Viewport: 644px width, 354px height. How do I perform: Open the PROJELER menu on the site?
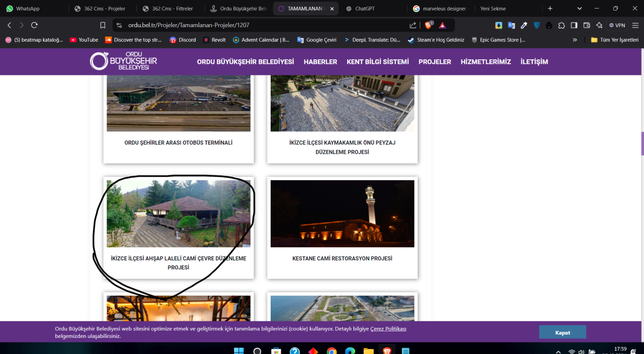pos(435,62)
